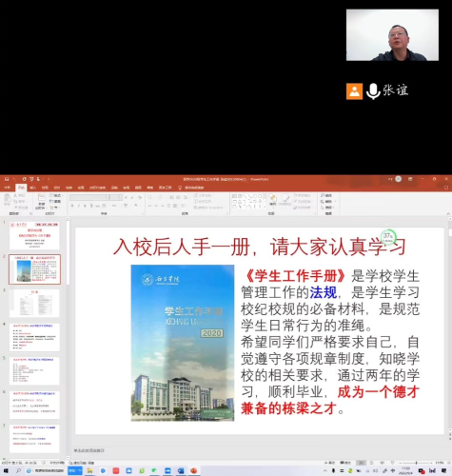Open the notes pane from the status bar

[x=329, y=463]
